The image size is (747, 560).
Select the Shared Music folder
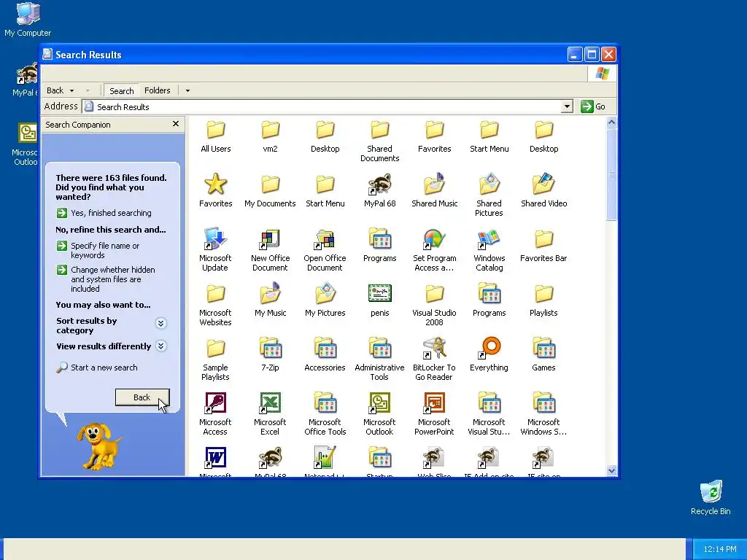tap(435, 190)
